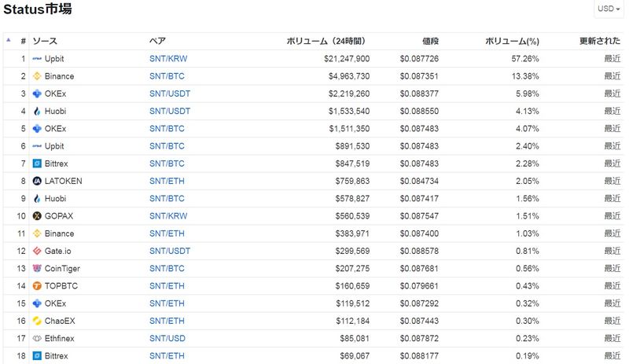Viewport: 629px width, 364px height.
Task: Click the GOPAX logo icon in row 10
Action: [x=37, y=216]
